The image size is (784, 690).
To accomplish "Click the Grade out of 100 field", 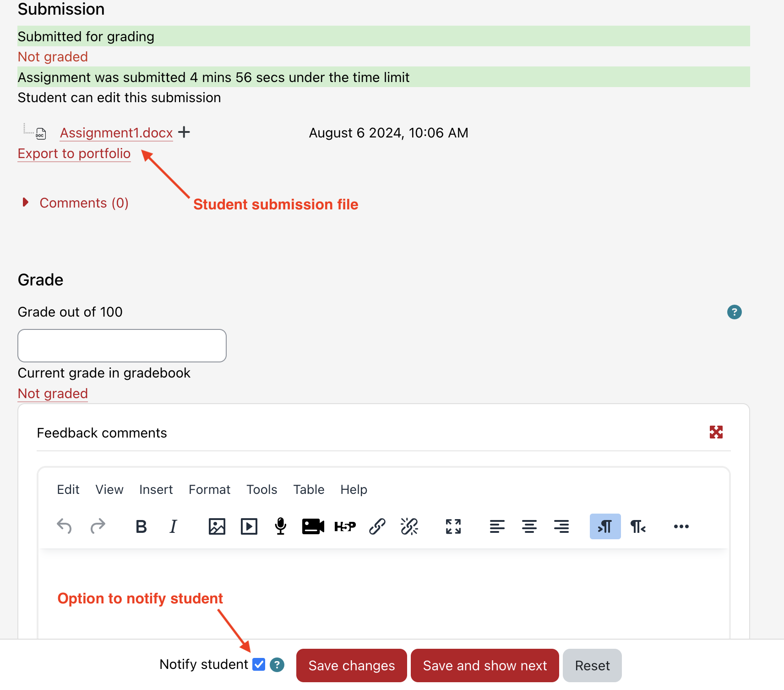I will [x=122, y=345].
